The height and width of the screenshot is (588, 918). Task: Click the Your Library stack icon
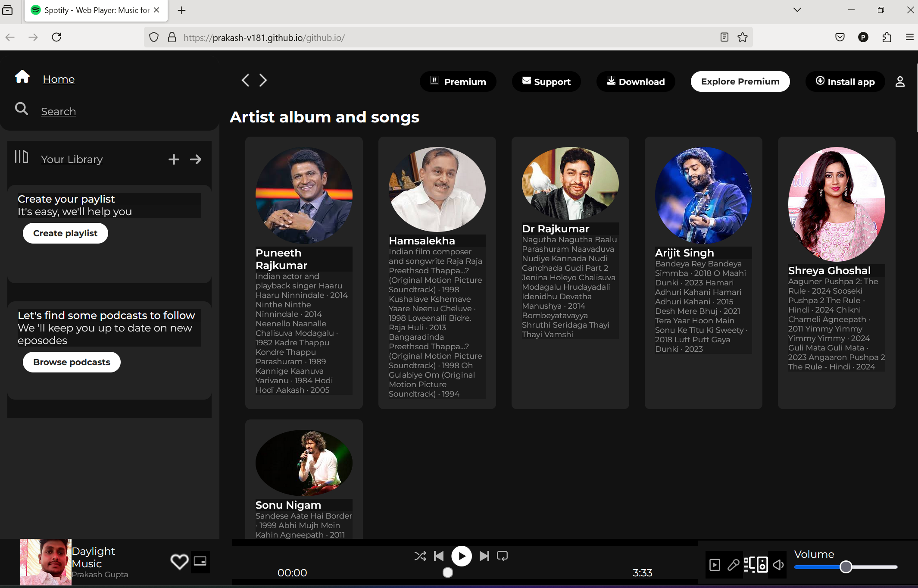point(22,156)
